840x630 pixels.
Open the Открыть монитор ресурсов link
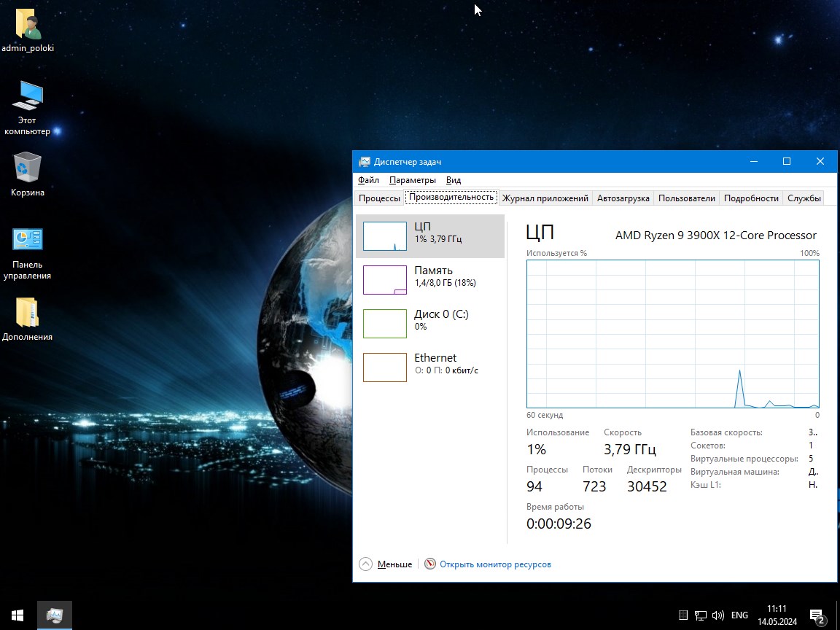pos(494,564)
